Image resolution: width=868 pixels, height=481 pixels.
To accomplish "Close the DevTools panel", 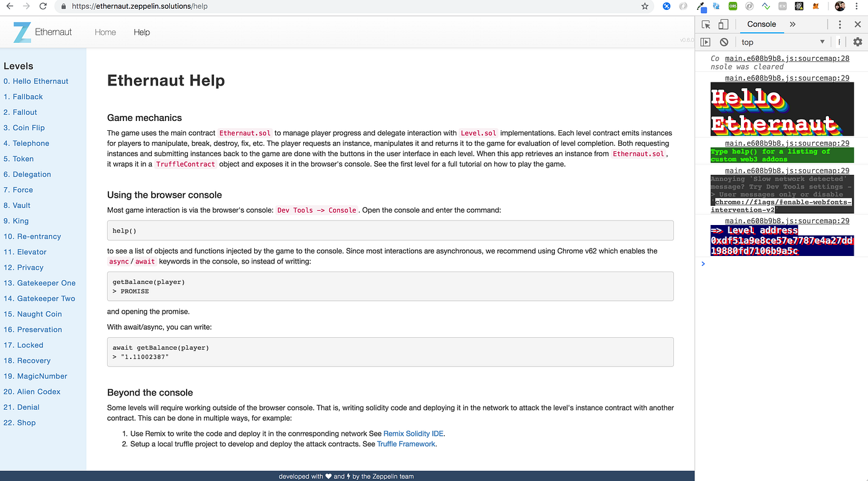I will point(858,25).
